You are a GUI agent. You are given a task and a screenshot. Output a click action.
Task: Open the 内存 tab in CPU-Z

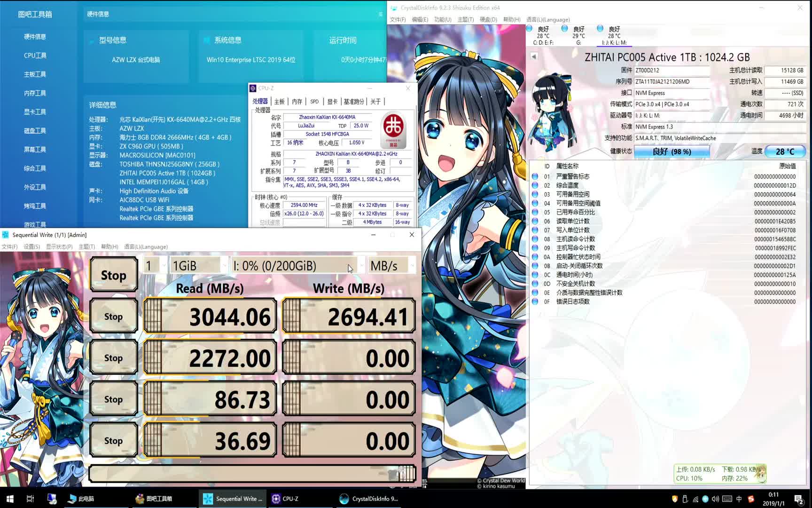[x=297, y=102]
